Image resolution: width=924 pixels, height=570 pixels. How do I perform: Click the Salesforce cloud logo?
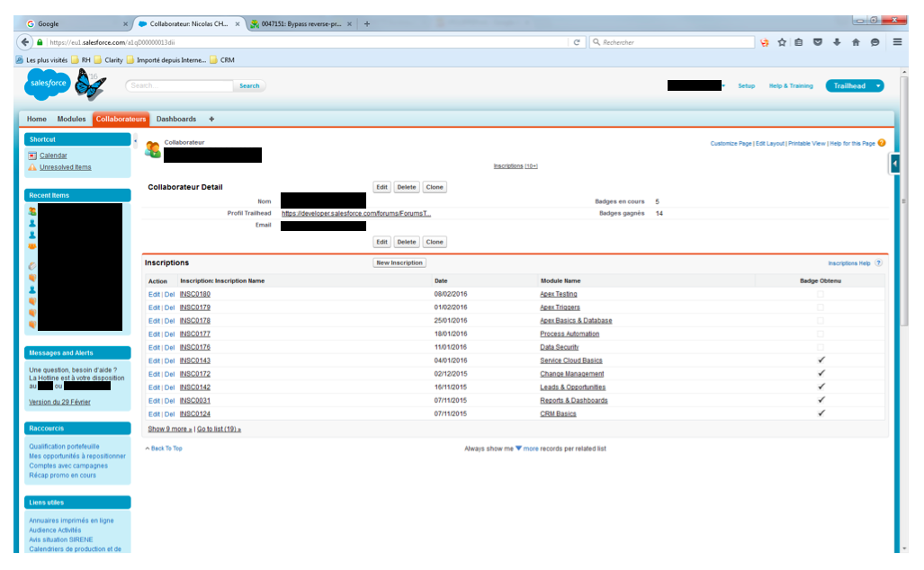click(x=49, y=84)
